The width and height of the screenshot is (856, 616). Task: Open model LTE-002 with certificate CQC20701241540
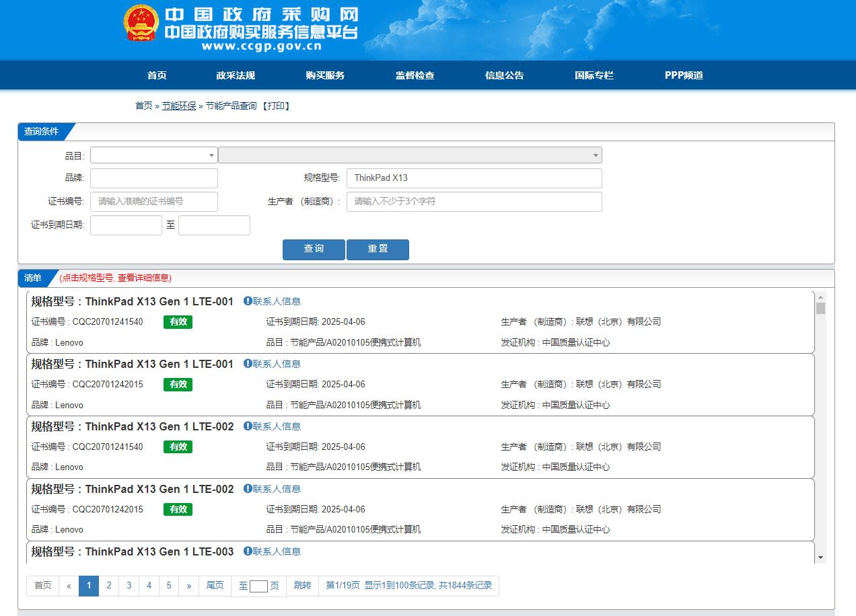click(x=133, y=426)
